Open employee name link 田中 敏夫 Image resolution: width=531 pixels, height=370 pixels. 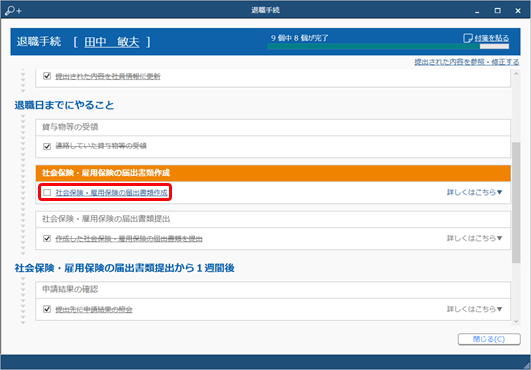click(112, 42)
